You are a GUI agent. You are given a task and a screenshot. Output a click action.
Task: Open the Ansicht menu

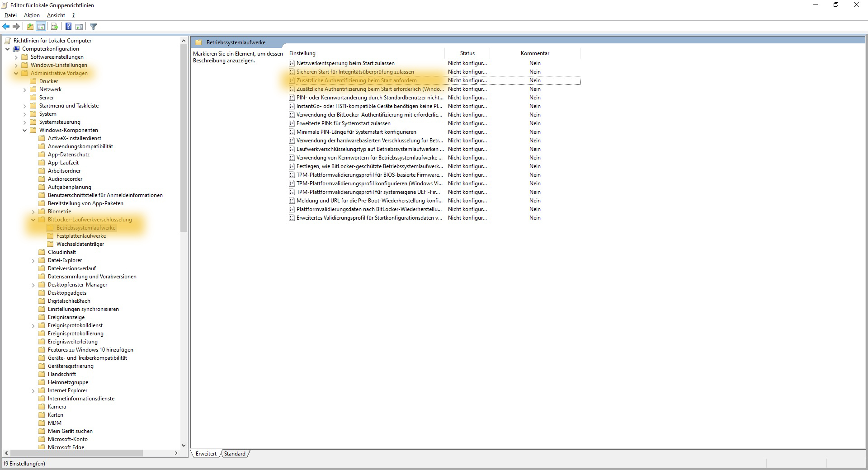coord(56,15)
